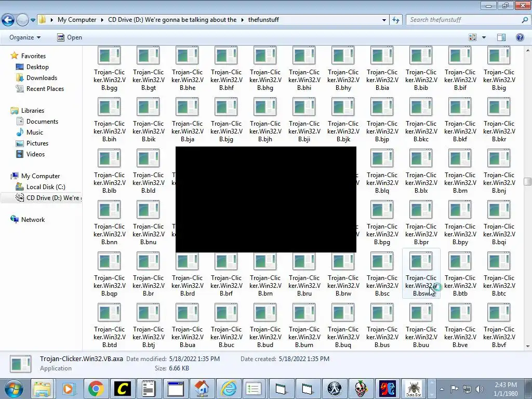Click the details pane file thumbnail
The width and height of the screenshot is (532, 399).
pyautogui.click(x=21, y=363)
